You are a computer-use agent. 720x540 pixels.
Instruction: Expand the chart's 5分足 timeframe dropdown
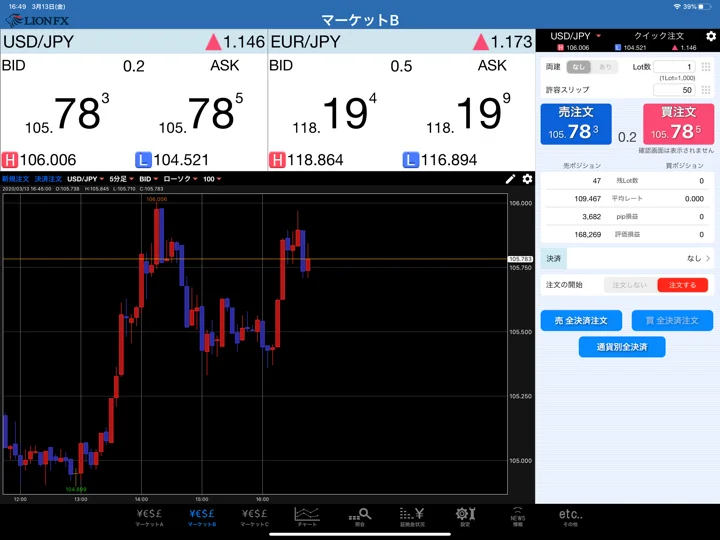click(121, 179)
